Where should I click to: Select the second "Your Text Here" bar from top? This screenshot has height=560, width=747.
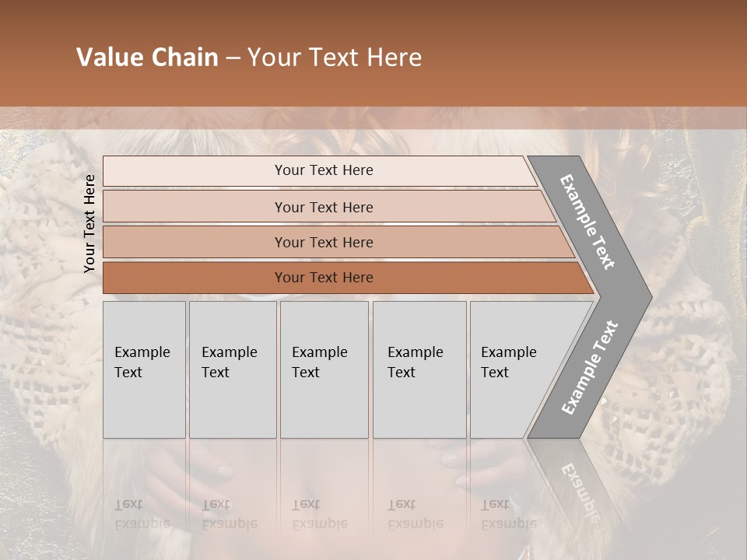[x=323, y=207]
